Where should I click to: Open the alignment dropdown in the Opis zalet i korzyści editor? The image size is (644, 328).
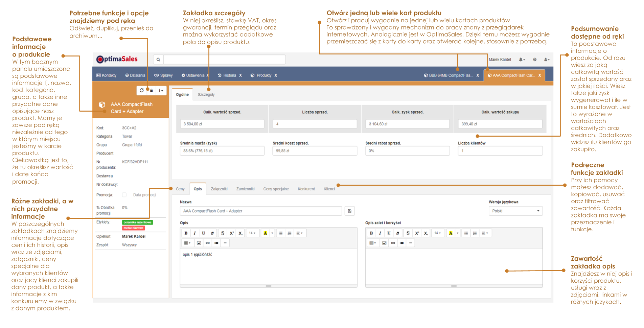coord(485,233)
